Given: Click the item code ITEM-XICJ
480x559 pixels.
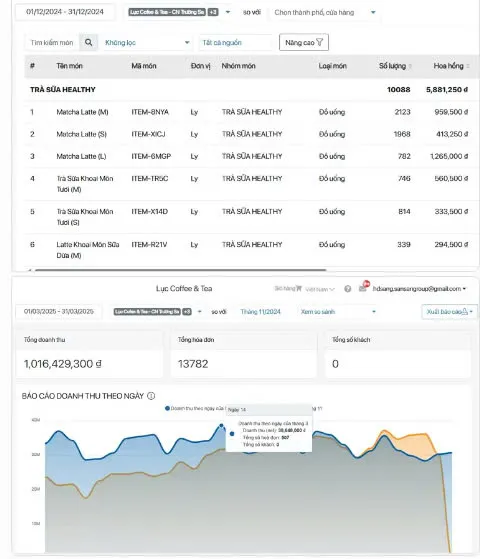Looking at the screenshot, I should tap(148, 134).
